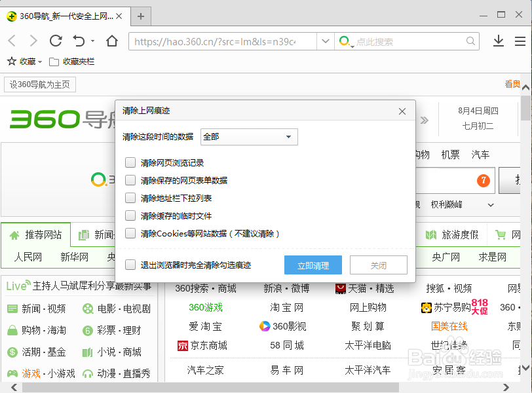Image resolution: width=532 pixels, height=393 pixels.
Task: Open the 国美在线 orange link
Action: (449, 327)
